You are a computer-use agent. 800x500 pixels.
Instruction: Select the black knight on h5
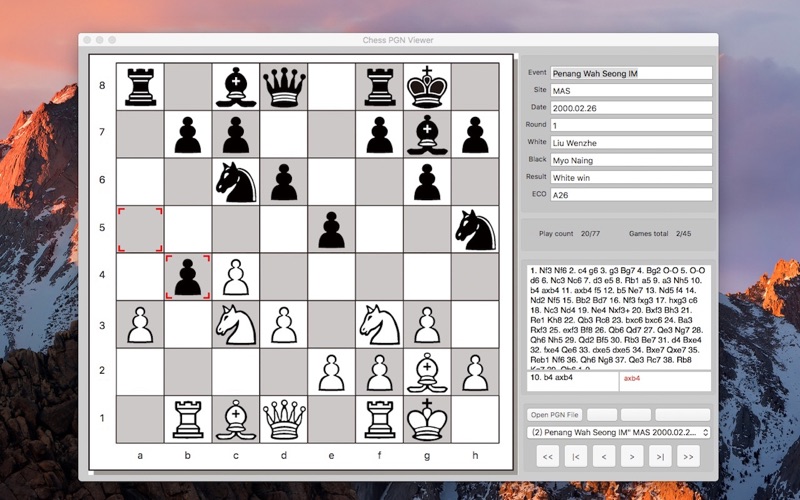pos(476,230)
